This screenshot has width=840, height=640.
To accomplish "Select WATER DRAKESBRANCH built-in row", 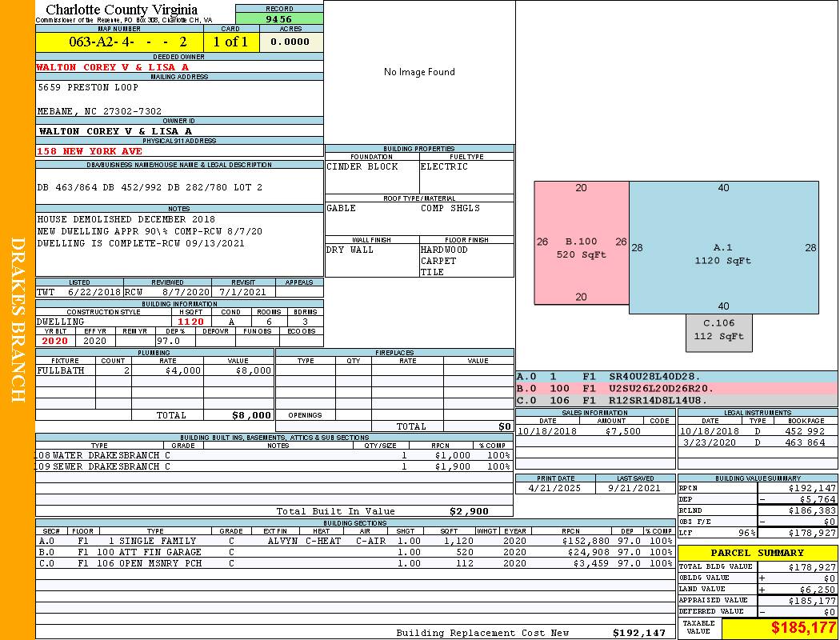I will click(274, 455).
